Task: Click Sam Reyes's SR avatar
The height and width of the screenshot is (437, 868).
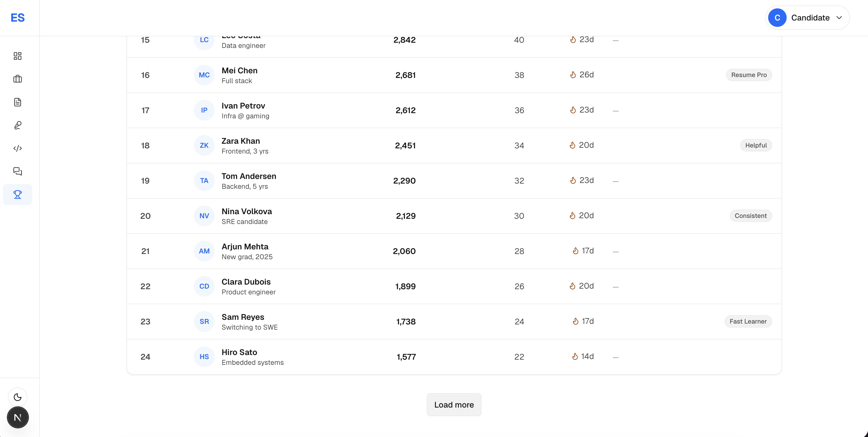Action: (x=204, y=322)
